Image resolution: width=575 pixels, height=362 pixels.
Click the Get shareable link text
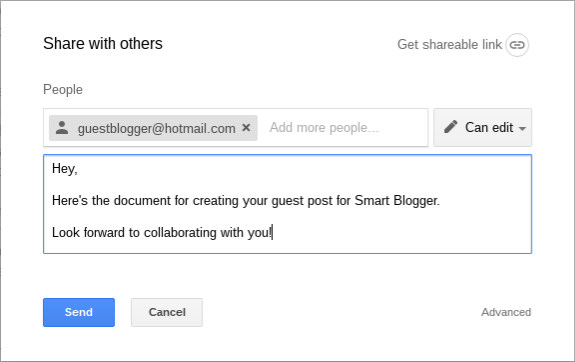tap(450, 45)
